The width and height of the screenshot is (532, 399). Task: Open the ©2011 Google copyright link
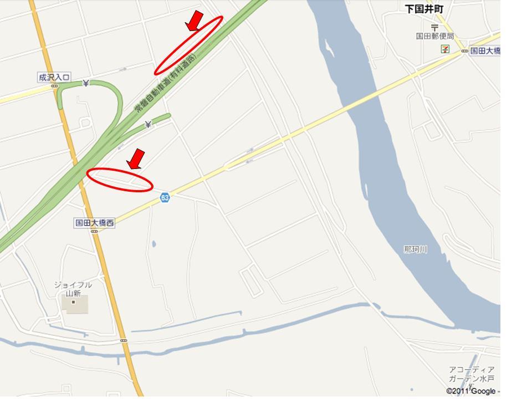pyautogui.click(x=471, y=391)
